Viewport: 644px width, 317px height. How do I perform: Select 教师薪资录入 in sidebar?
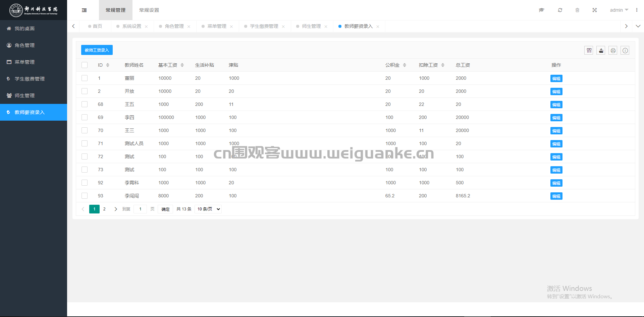[x=34, y=112]
